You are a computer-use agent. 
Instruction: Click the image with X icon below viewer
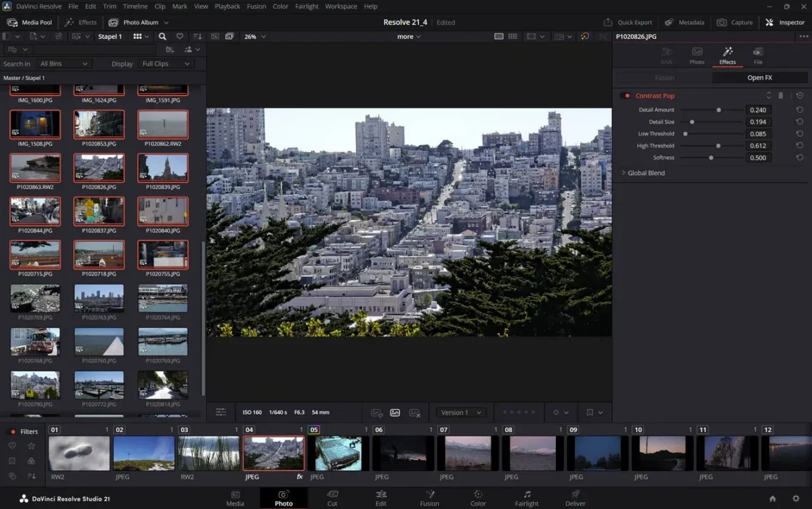tap(415, 413)
